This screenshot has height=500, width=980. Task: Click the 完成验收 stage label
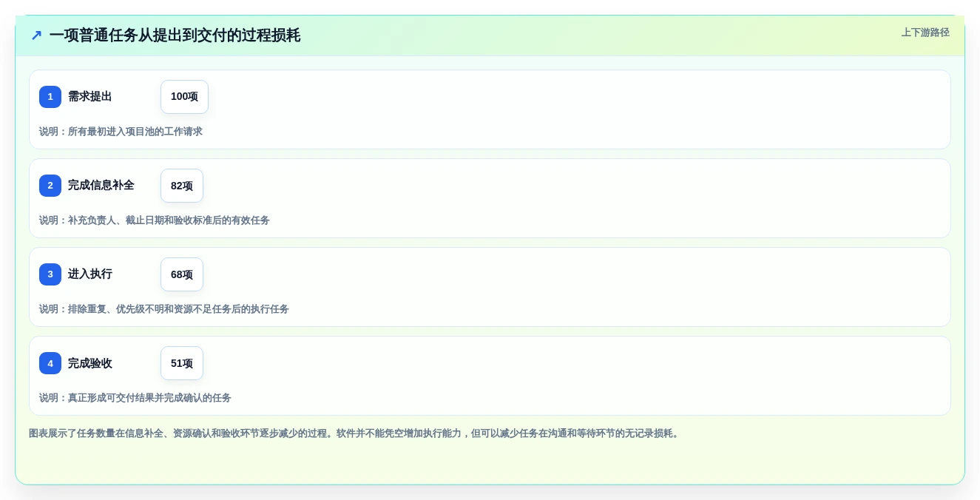[x=90, y=363]
